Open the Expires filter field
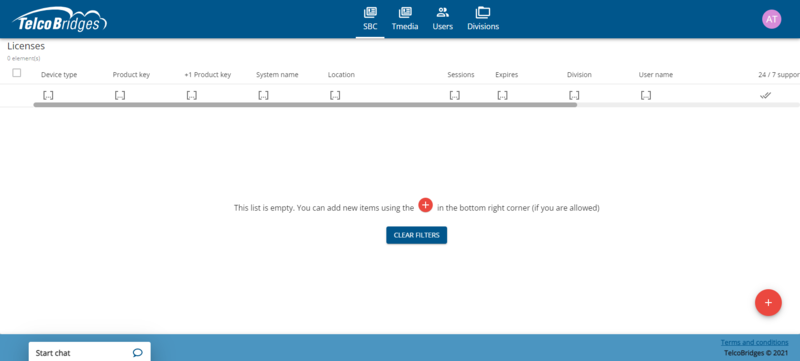Viewport: 800px width, 361px height. [503, 95]
